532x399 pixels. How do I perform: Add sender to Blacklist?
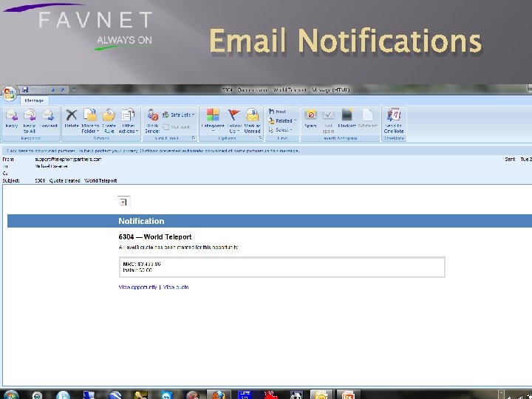(x=347, y=119)
